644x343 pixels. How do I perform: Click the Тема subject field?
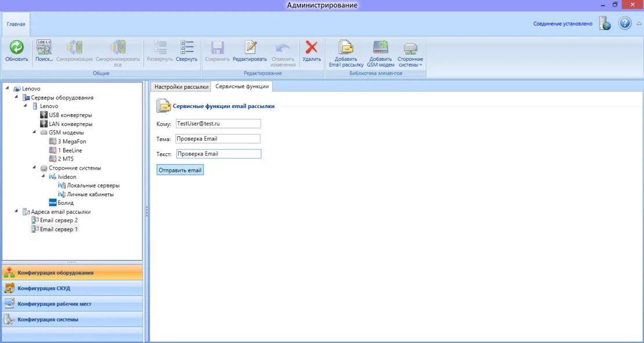218,139
